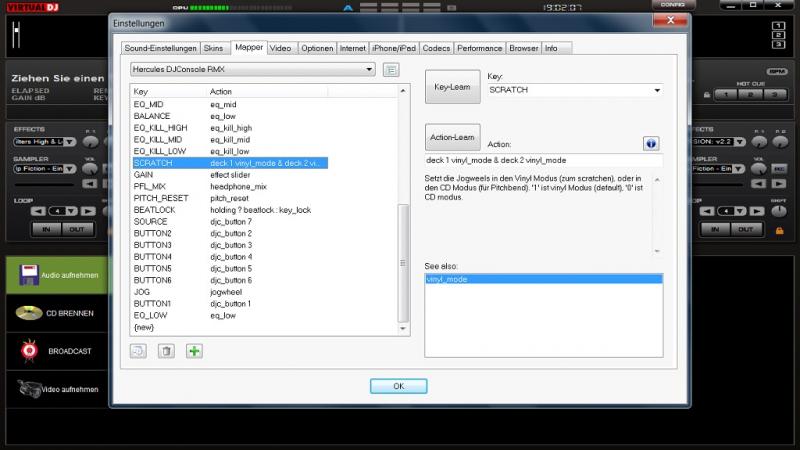Open the Codecs tab
The width and height of the screenshot is (800, 450).
click(x=436, y=48)
